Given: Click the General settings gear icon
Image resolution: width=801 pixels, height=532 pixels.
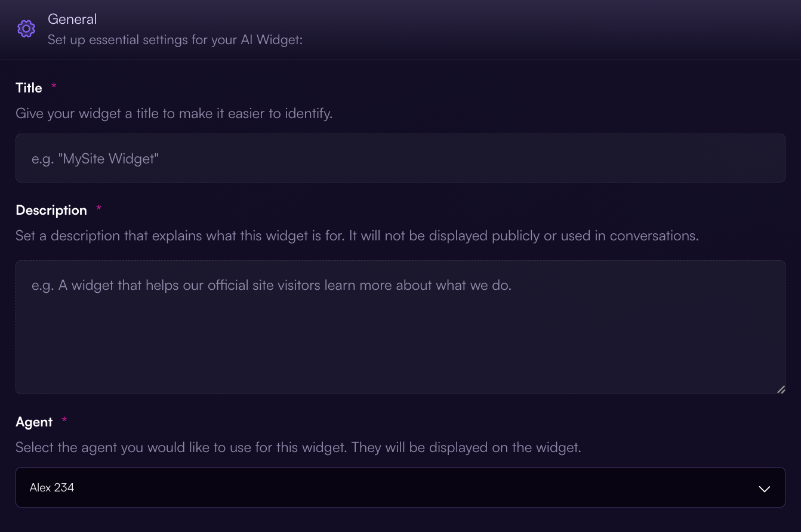Looking at the screenshot, I should point(26,29).
